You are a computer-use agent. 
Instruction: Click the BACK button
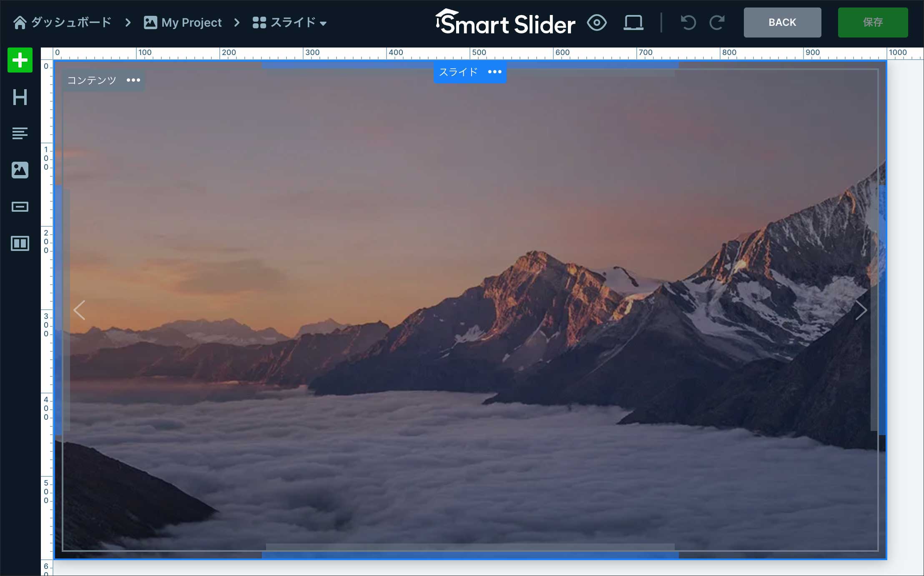782,23
